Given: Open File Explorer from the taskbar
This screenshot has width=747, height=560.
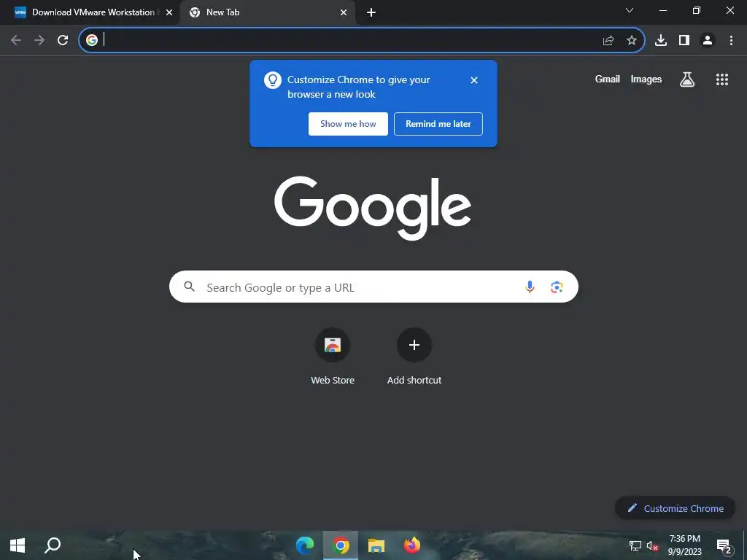Looking at the screenshot, I should 376,545.
